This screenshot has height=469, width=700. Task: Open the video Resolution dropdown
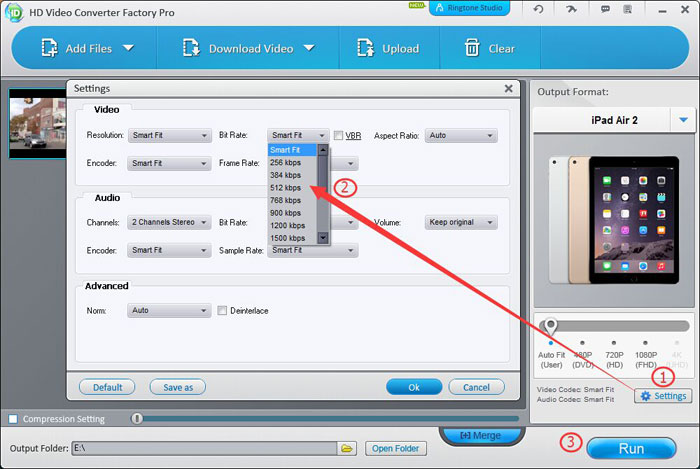pyautogui.click(x=169, y=135)
